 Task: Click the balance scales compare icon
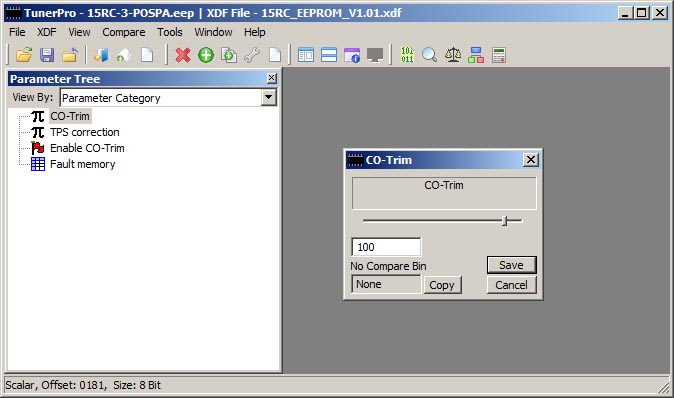click(x=453, y=55)
